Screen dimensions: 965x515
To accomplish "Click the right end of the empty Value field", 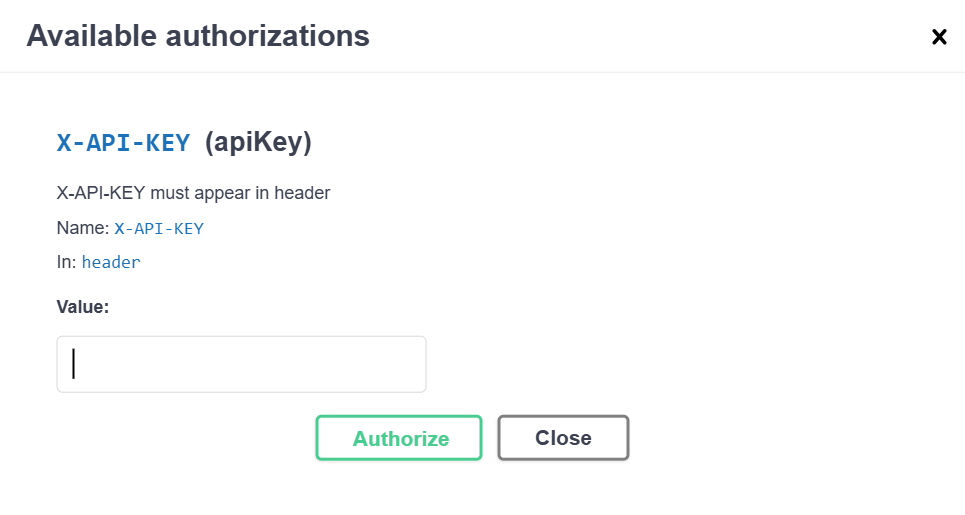I will 412,364.
